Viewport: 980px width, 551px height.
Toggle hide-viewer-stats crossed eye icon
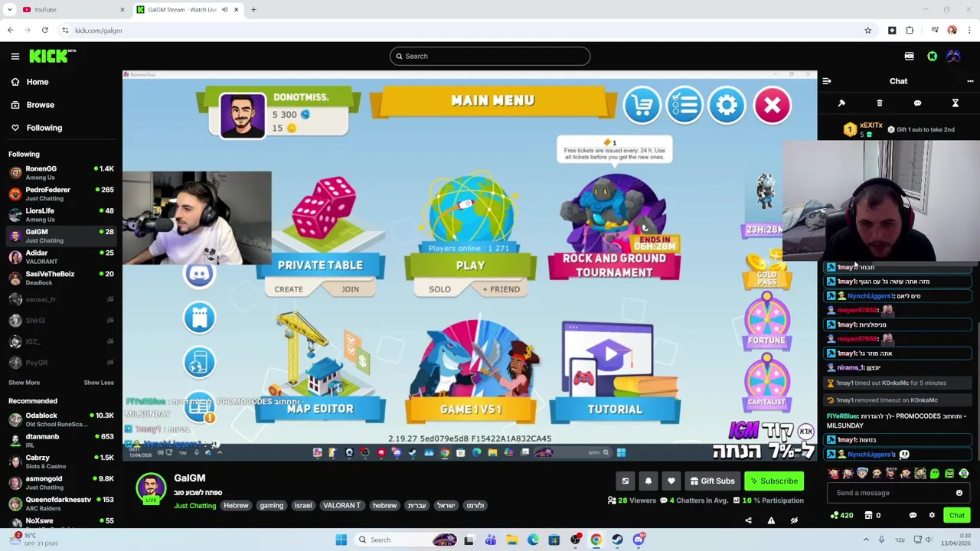click(794, 520)
